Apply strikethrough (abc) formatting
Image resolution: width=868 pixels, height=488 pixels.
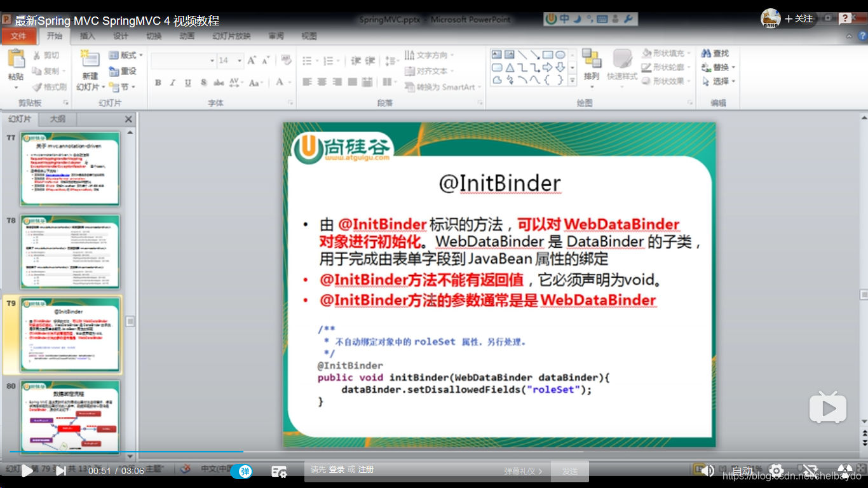pos(219,83)
